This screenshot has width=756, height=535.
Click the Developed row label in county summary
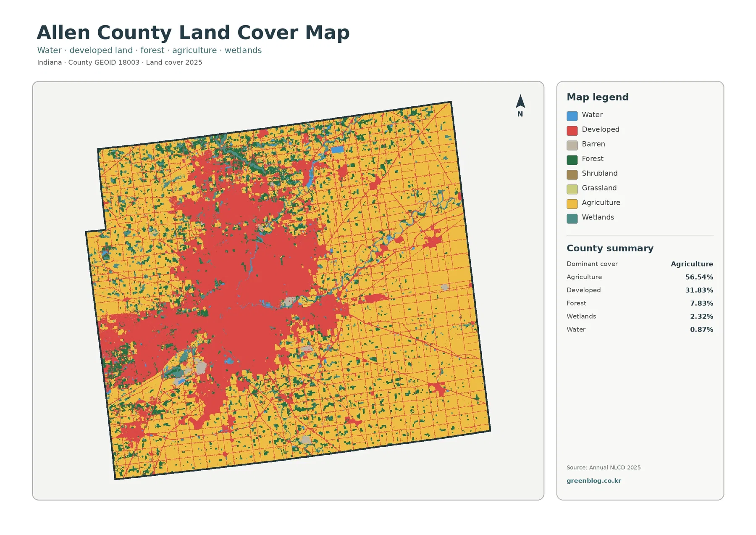(584, 290)
